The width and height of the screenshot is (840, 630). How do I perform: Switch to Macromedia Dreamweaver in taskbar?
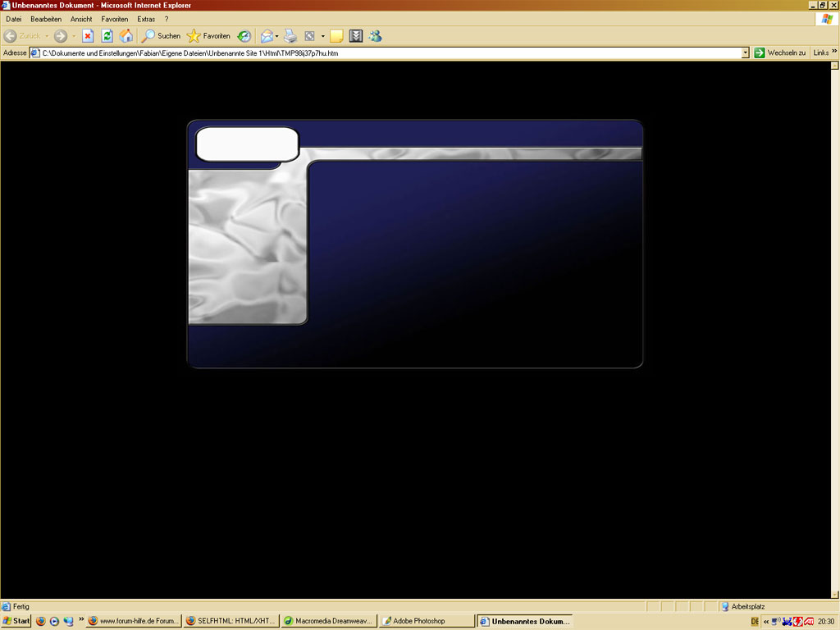(329, 621)
